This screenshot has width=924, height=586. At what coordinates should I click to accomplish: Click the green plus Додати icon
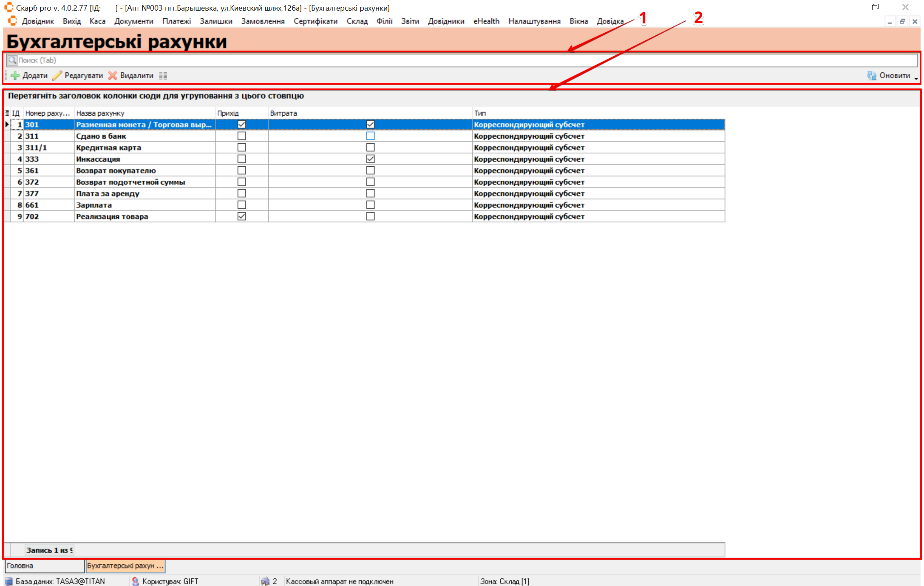coord(15,76)
